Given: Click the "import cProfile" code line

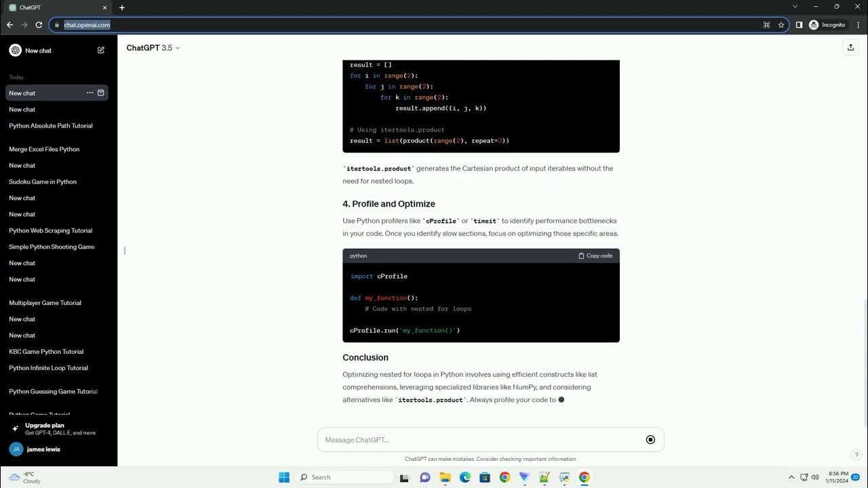Looking at the screenshot, I should click(378, 277).
